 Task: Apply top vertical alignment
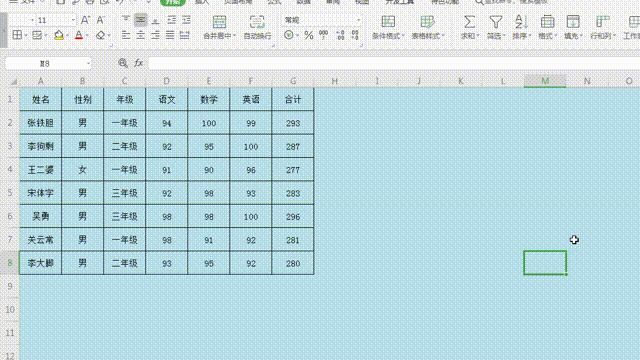tap(126, 20)
